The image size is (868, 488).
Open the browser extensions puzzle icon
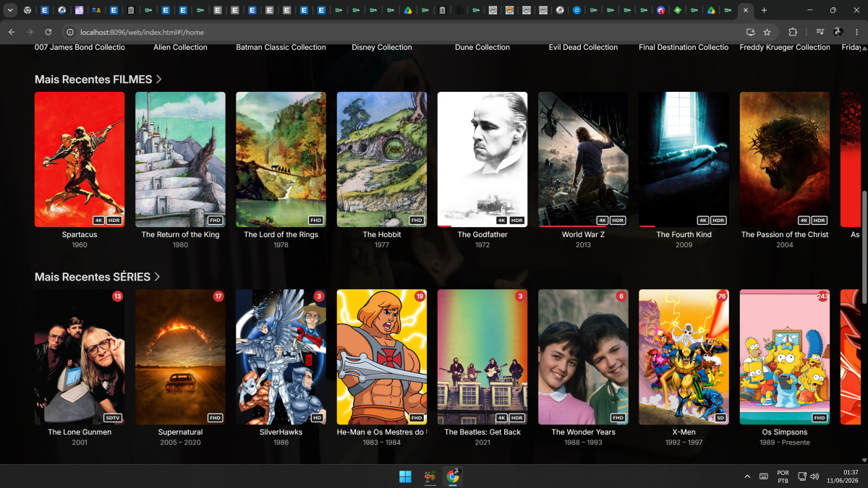tap(793, 32)
